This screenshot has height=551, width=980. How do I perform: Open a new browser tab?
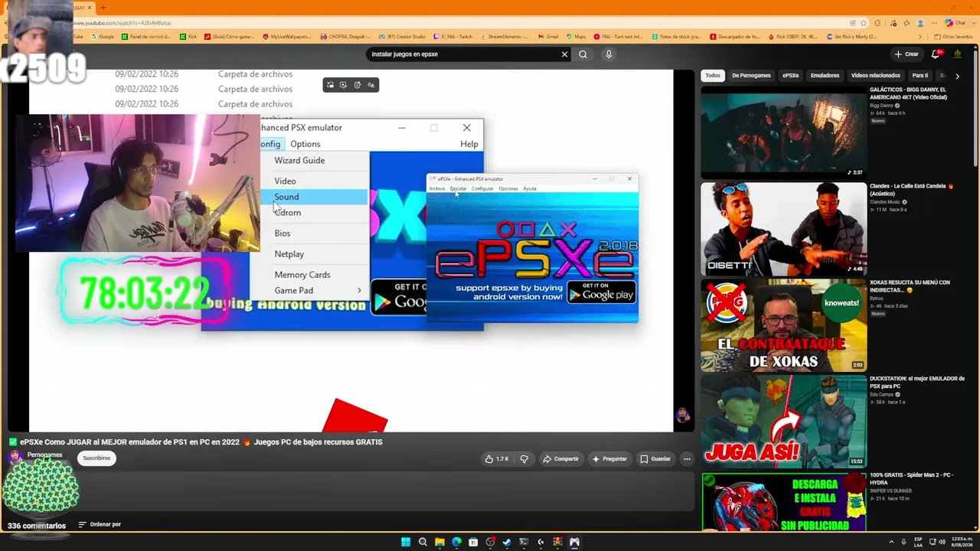[x=103, y=8]
